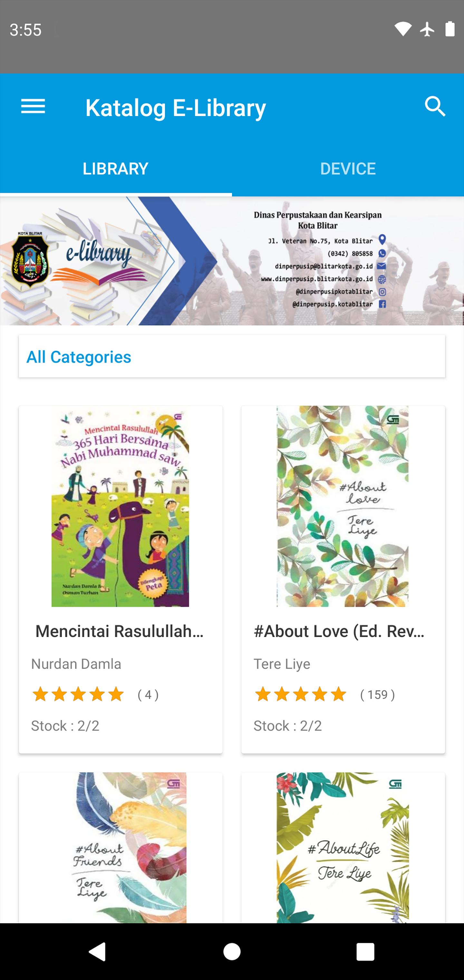Switch to the LIBRARY tab
This screenshot has width=464, height=980.
pyautogui.click(x=116, y=169)
